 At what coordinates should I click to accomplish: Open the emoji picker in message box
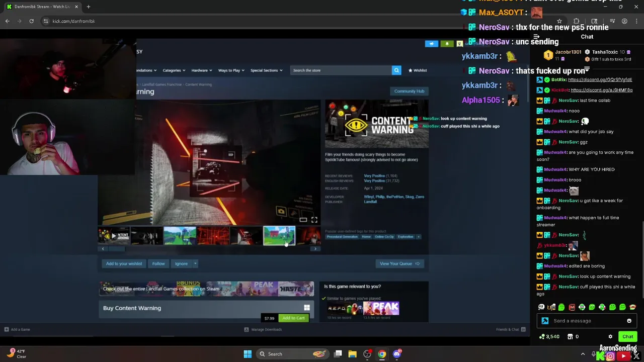(629, 321)
